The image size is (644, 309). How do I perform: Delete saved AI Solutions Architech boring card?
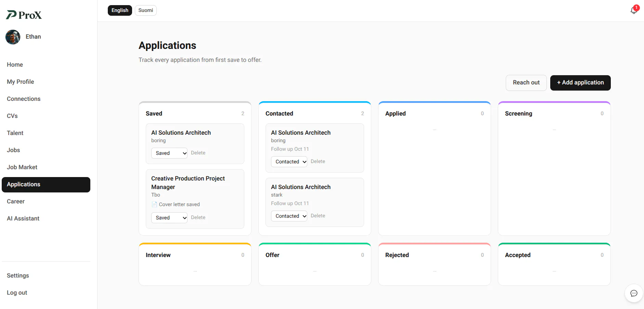tap(198, 153)
